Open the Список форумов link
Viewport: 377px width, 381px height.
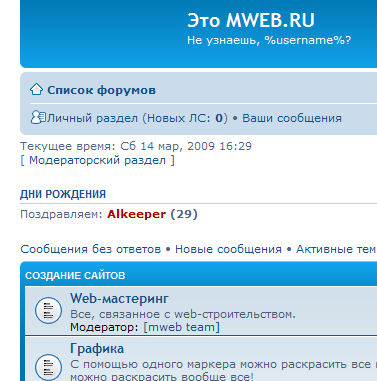pyautogui.click(x=101, y=90)
